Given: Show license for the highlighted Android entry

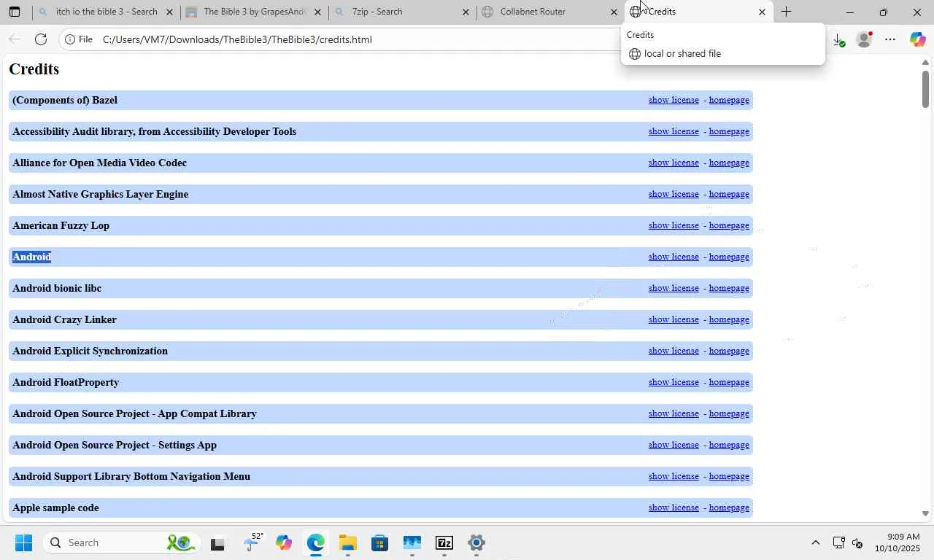Looking at the screenshot, I should coord(674,257).
